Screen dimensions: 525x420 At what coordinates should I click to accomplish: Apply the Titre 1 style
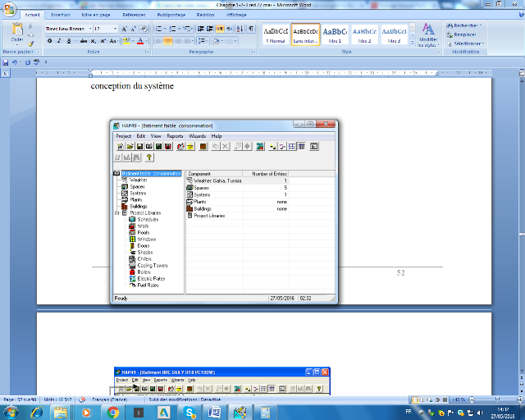pos(335,34)
